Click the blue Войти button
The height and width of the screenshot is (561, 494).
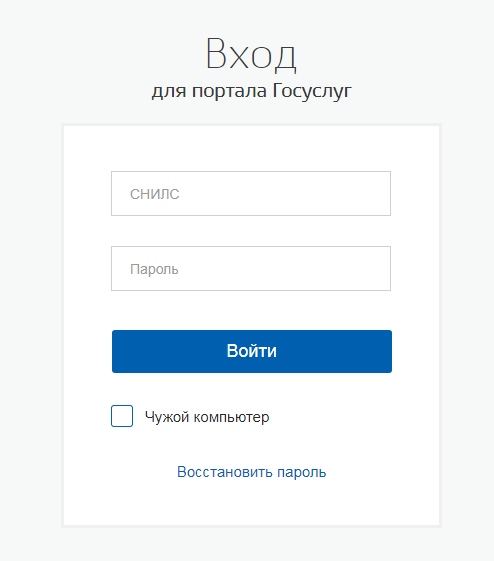[x=252, y=351]
